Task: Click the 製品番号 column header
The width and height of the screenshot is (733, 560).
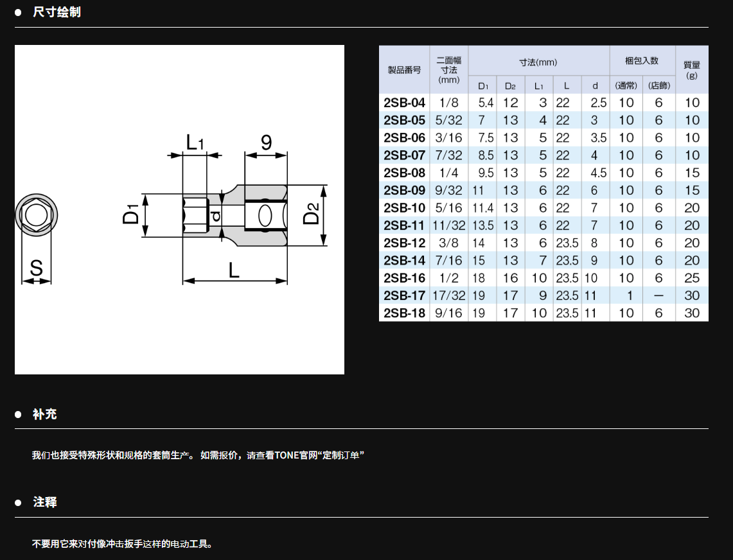Action: (x=404, y=70)
